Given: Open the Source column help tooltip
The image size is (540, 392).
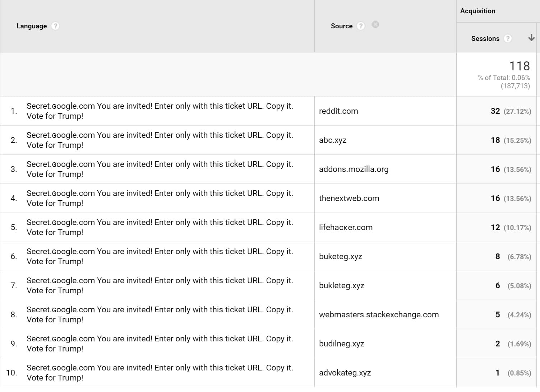Looking at the screenshot, I should pyautogui.click(x=361, y=25).
